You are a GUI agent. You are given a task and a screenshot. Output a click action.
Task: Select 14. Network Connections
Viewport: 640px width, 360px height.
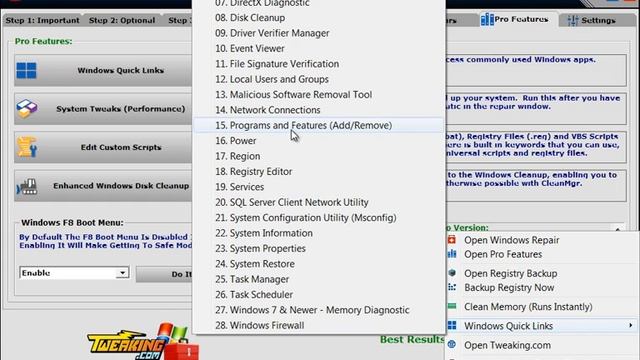318,110
